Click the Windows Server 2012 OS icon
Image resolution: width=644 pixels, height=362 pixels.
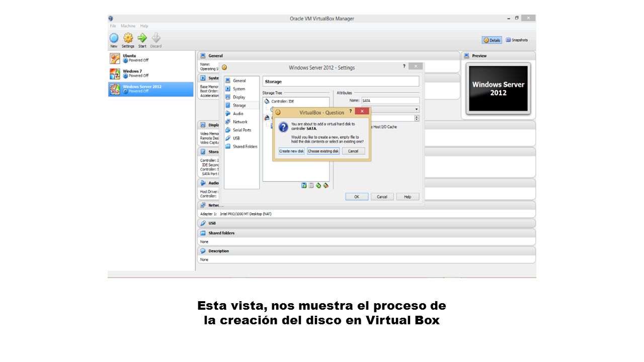coord(115,89)
